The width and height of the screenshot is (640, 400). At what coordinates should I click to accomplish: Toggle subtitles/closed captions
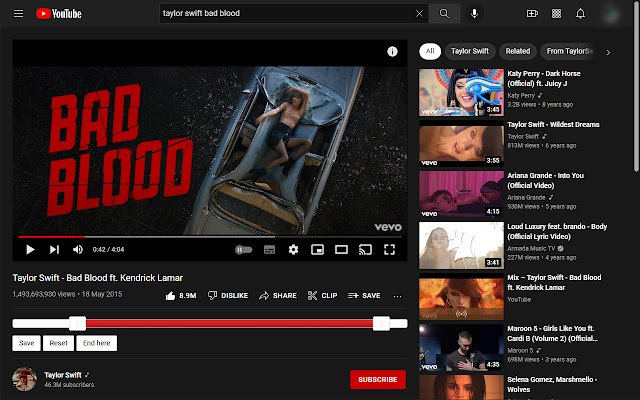[x=269, y=249]
